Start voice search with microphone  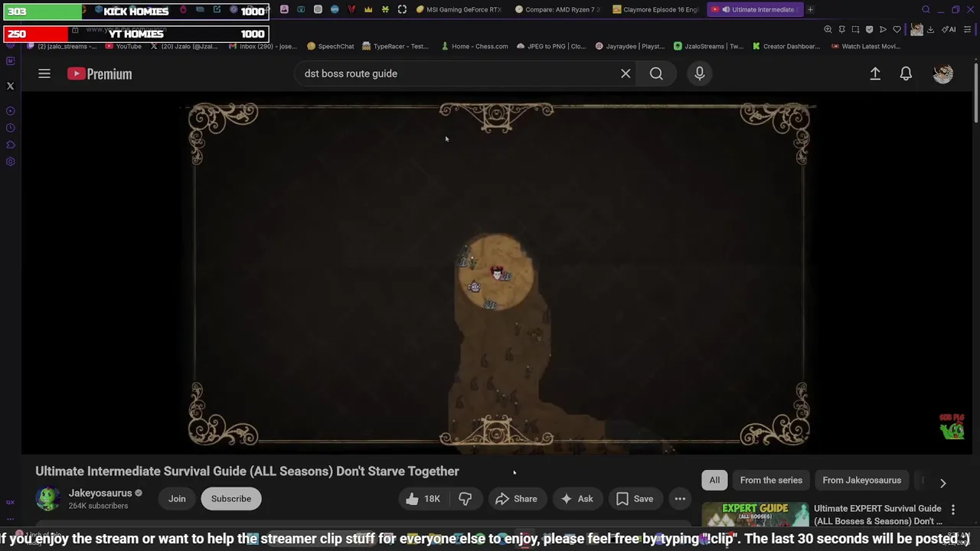[x=699, y=73]
